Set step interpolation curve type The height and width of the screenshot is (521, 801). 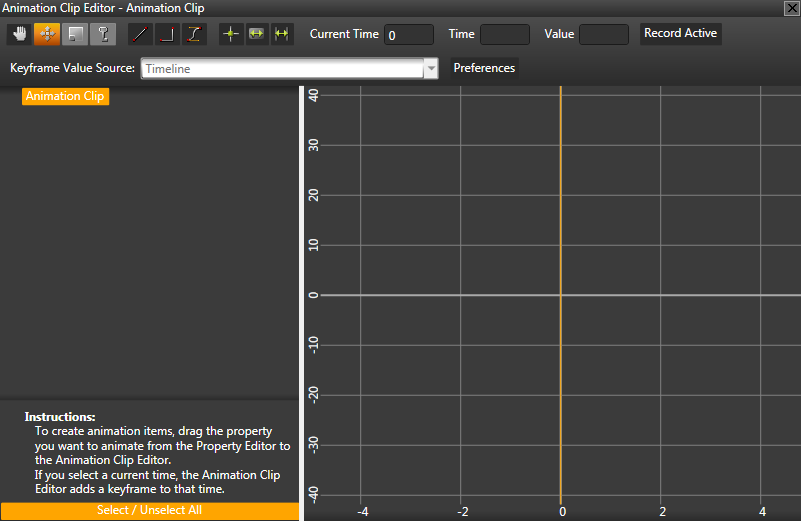(x=167, y=34)
